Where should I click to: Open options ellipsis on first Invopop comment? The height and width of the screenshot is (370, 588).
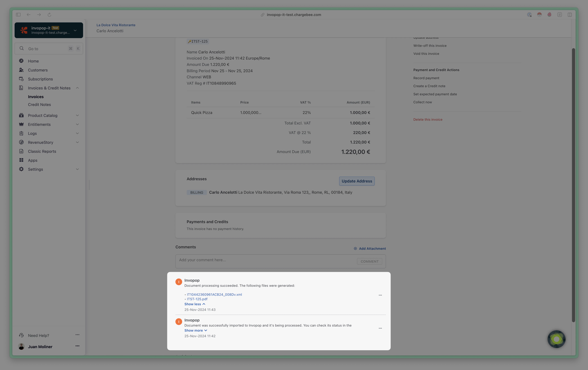(x=380, y=295)
